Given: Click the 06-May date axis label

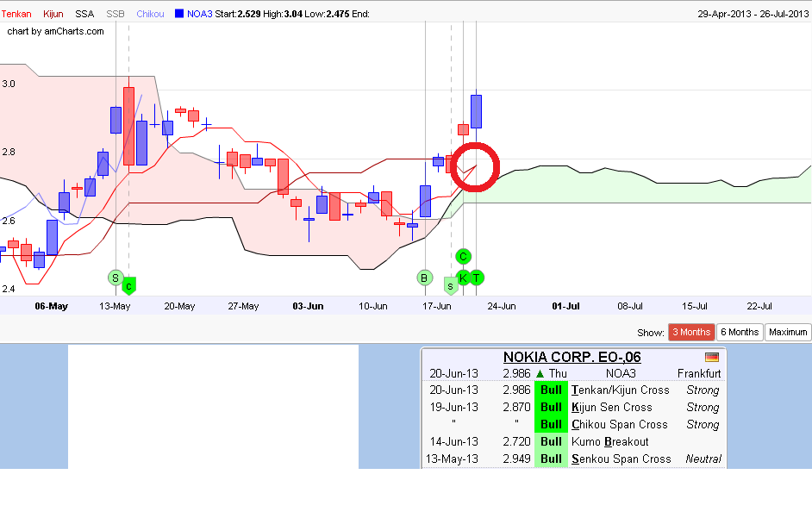Looking at the screenshot, I should [x=51, y=306].
